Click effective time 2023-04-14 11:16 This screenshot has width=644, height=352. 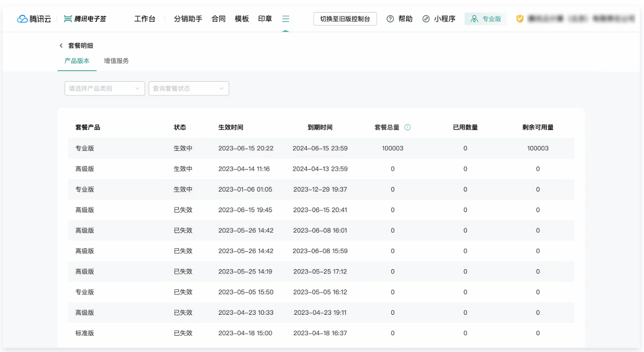tap(244, 169)
